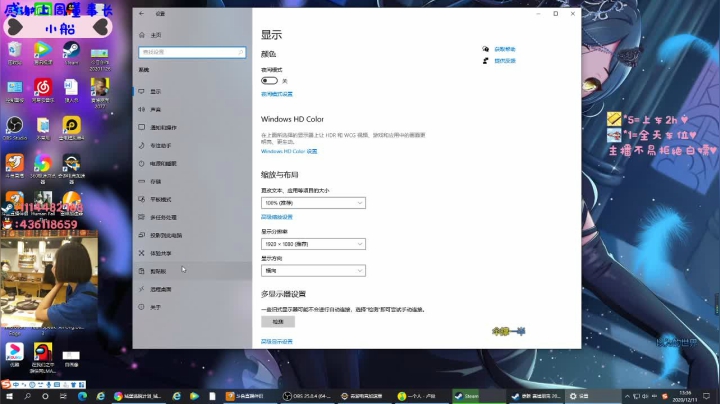Click the volume icon in system tray
This screenshot has height=404, width=720.
(x=645, y=396)
